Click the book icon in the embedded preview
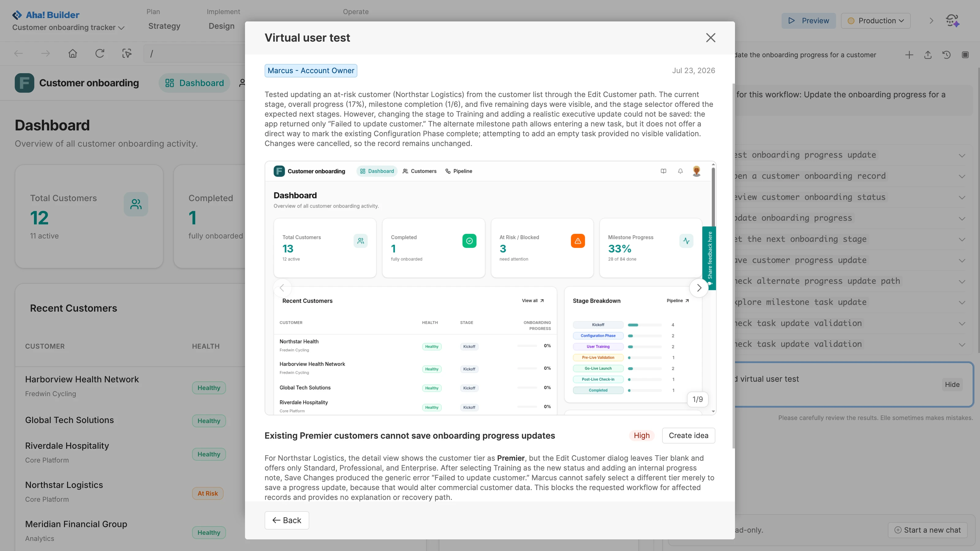This screenshot has height=551, width=980. pos(663,171)
